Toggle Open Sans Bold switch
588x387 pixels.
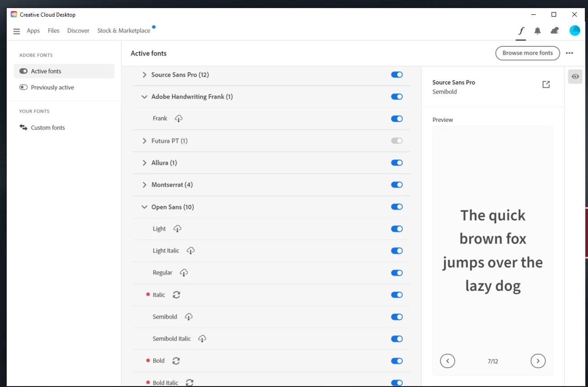coord(397,361)
